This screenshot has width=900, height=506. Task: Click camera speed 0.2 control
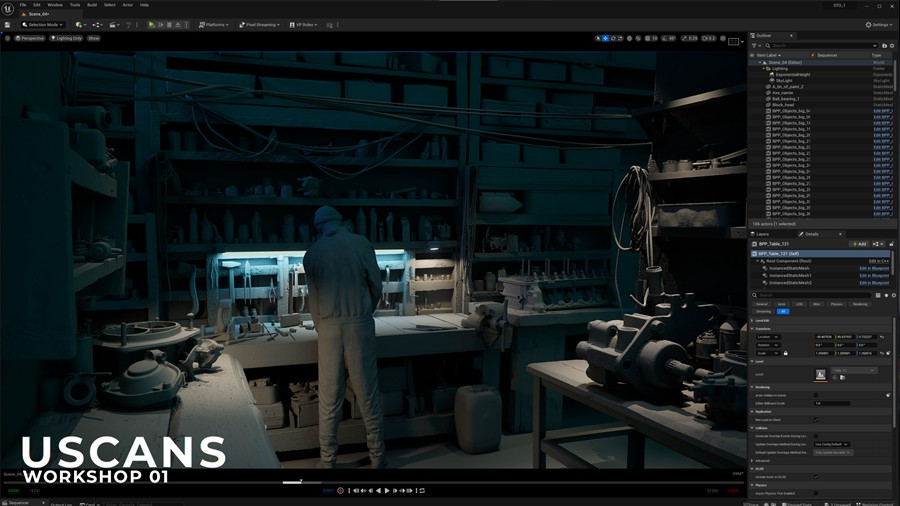(709, 38)
